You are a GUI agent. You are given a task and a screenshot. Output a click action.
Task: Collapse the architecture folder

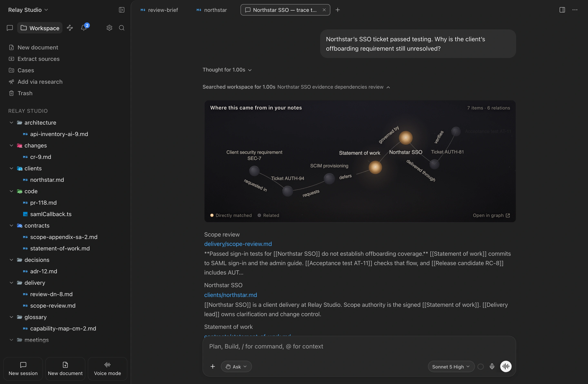[11, 123]
